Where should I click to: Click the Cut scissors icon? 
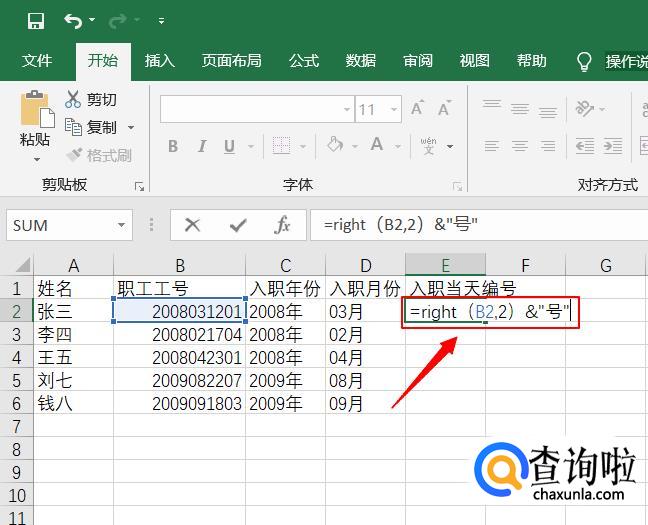point(73,100)
